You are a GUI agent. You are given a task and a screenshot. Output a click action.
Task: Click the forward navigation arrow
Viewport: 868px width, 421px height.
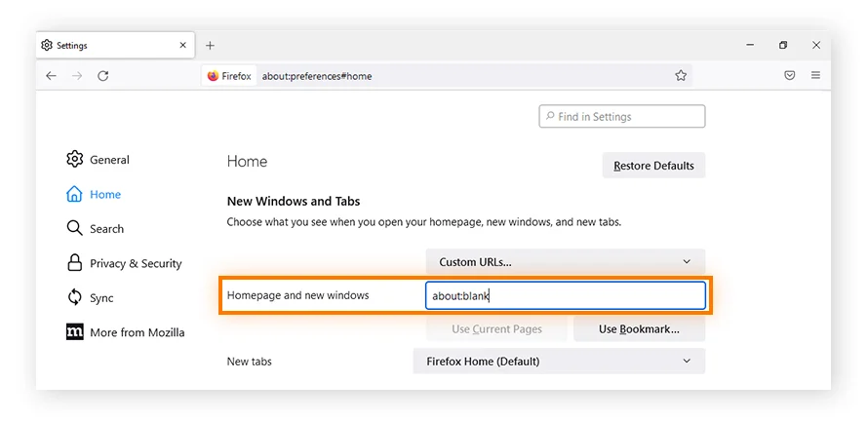coord(77,76)
